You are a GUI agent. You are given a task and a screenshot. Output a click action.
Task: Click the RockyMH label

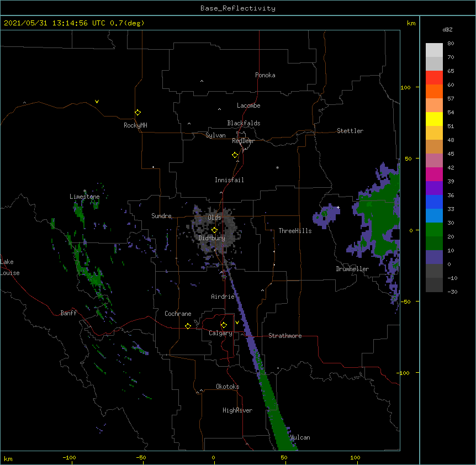(135, 125)
